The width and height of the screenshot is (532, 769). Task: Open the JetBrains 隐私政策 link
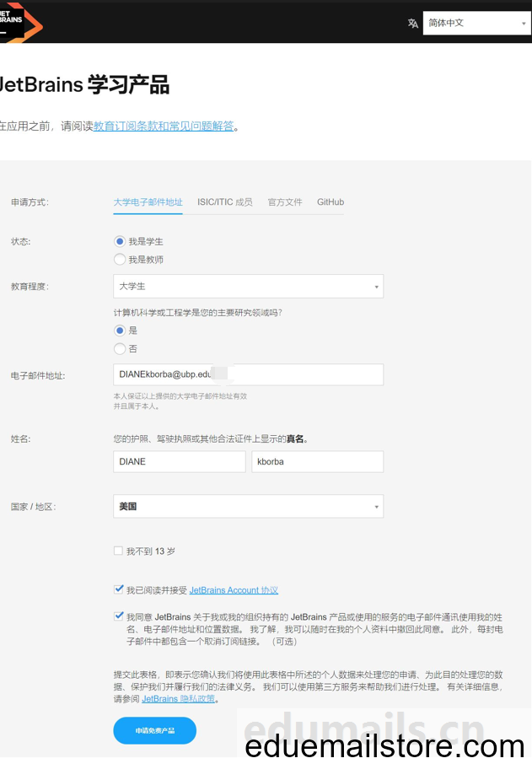tap(179, 699)
